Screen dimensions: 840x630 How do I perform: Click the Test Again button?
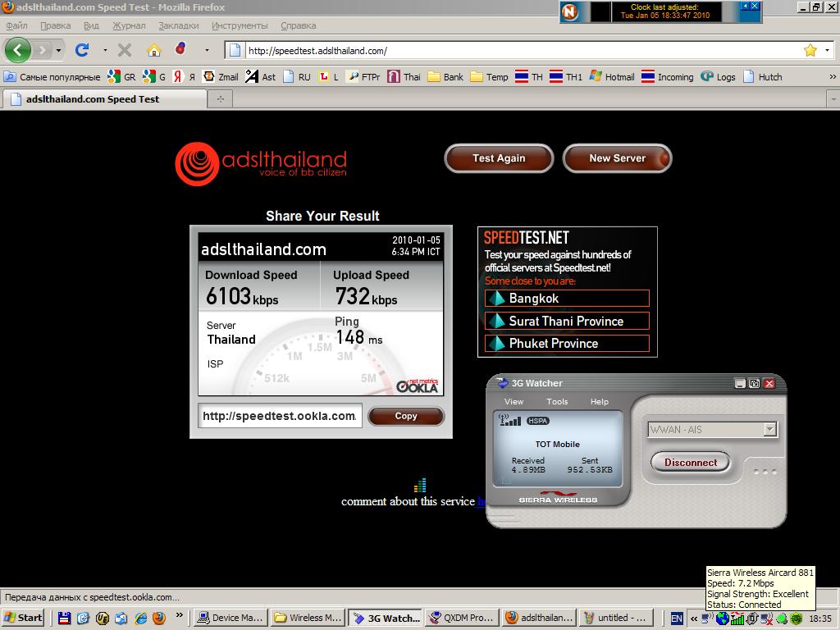point(499,158)
